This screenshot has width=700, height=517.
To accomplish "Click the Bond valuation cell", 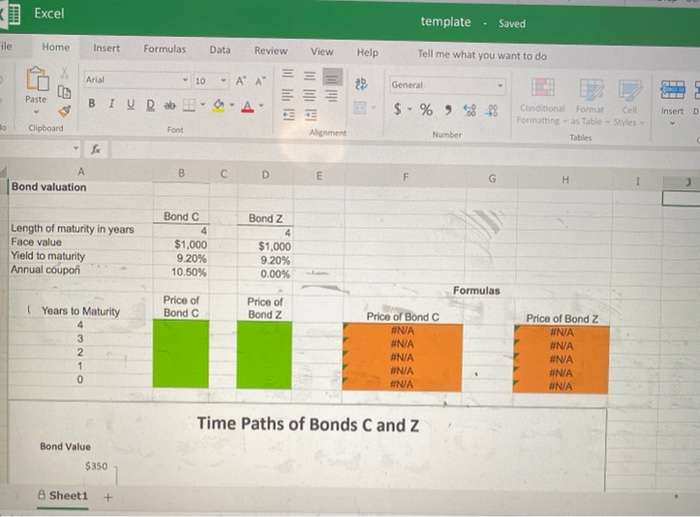I will (49, 187).
